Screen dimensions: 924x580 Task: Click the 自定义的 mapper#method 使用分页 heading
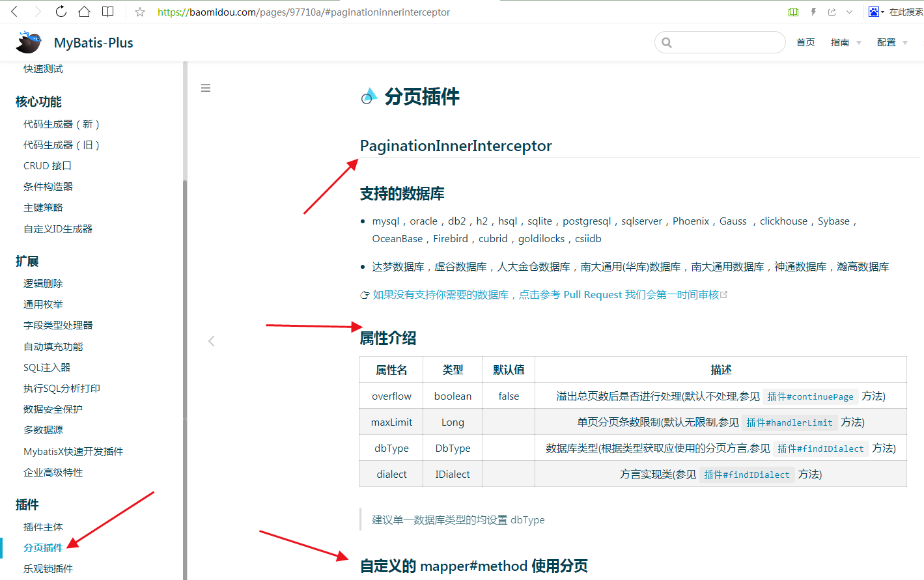(x=474, y=566)
